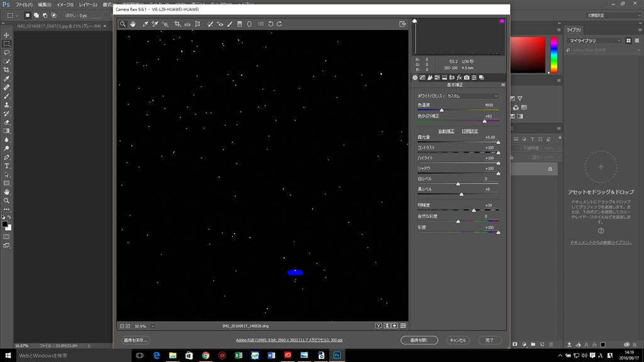Toggle between current and default settings
Viewport: 644px width, 362px height.
click(403, 326)
